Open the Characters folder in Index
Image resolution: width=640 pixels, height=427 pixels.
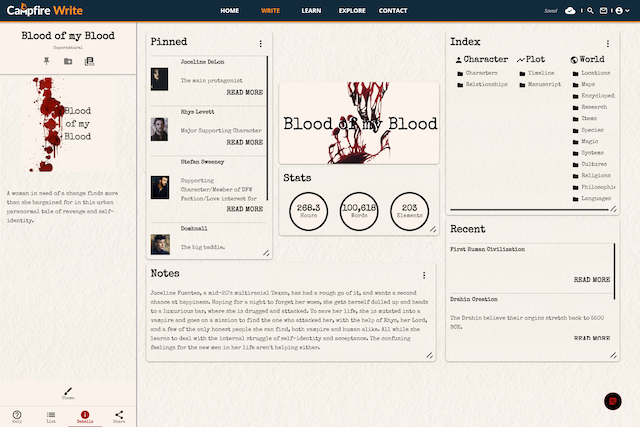click(477, 73)
